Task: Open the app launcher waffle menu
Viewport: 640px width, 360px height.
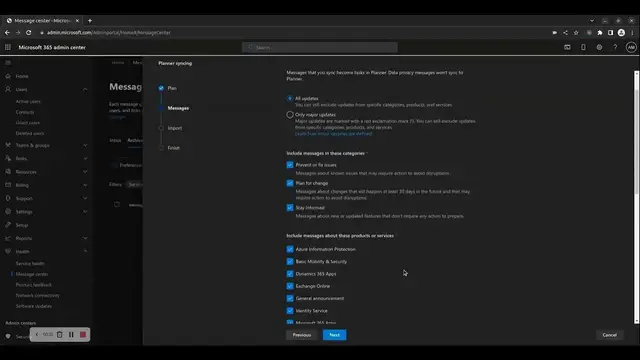Action: (8, 47)
